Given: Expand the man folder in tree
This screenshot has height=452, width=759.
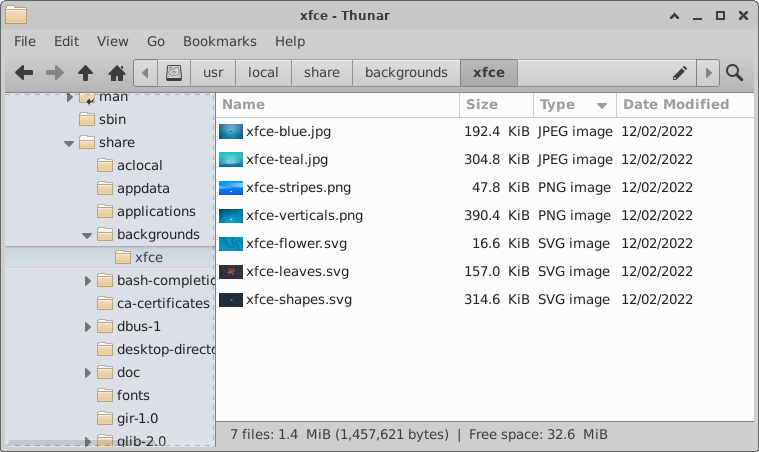Looking at the screenshot, I should [x=69, y=97].
